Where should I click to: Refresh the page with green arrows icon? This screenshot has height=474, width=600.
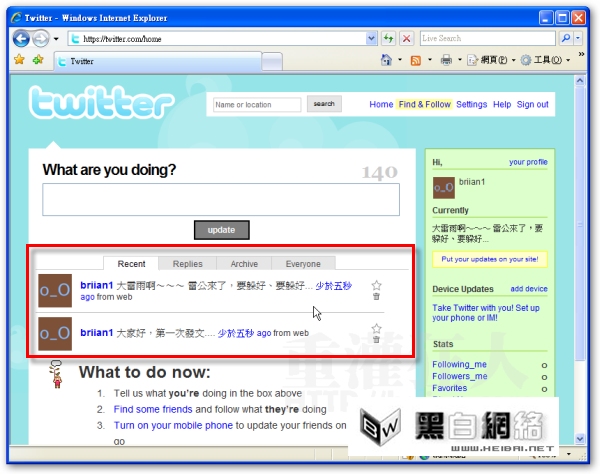click(389, 38)
